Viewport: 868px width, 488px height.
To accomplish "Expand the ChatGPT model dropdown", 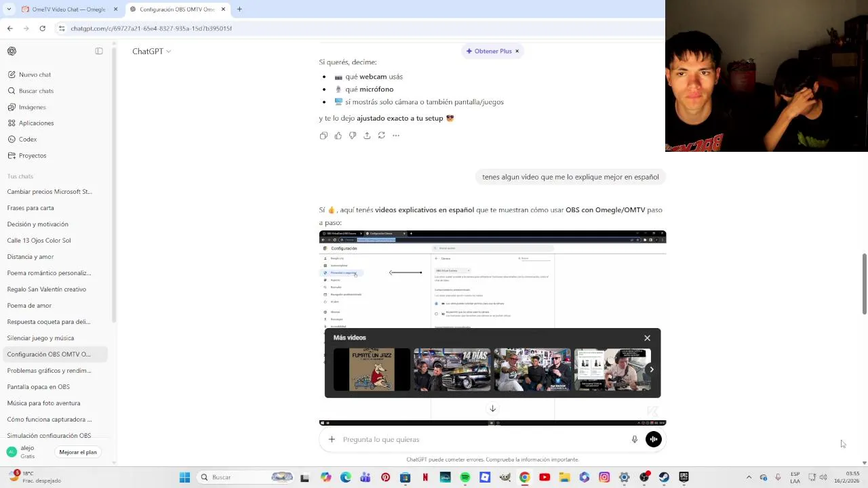I will pos(151,52).
